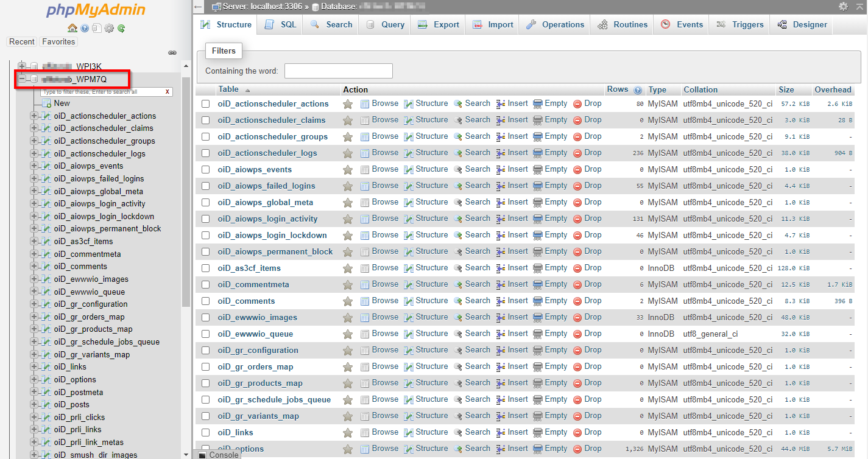
Task: Collapse top panel with double-arrow icon
Action: (859, 6)
